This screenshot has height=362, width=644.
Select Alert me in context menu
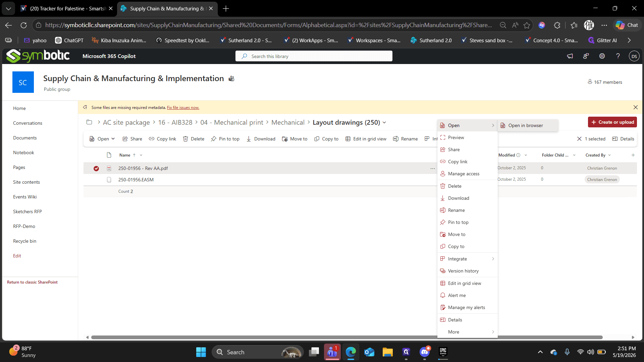point(467,295)
